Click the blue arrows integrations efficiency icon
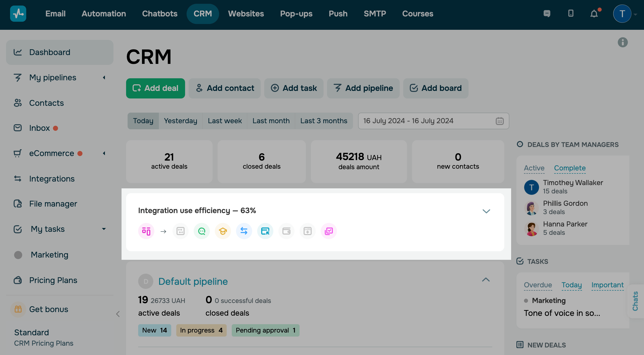Image resolution: width=644 pixels, height=355 pixels. pos(244,231)
